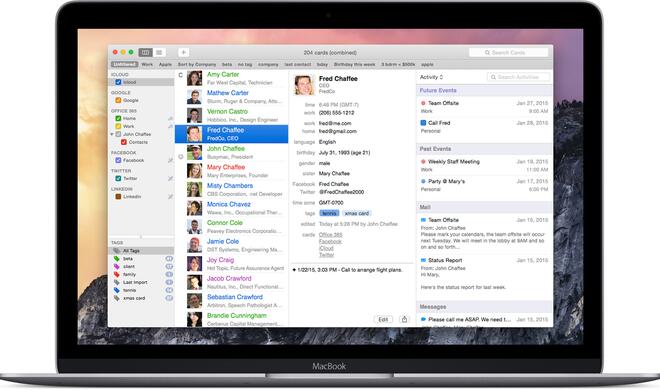Click blue dot of Party @ Mary's
Viewport: 660px width, 390px height.
pos(423,181)
